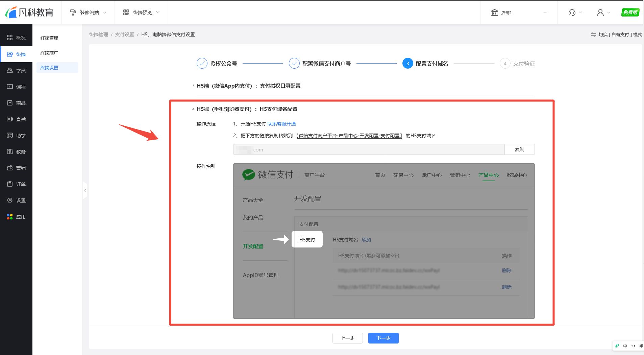
Task: Click the 营销 sidebar icon
Action: click(x=10, y=168)
